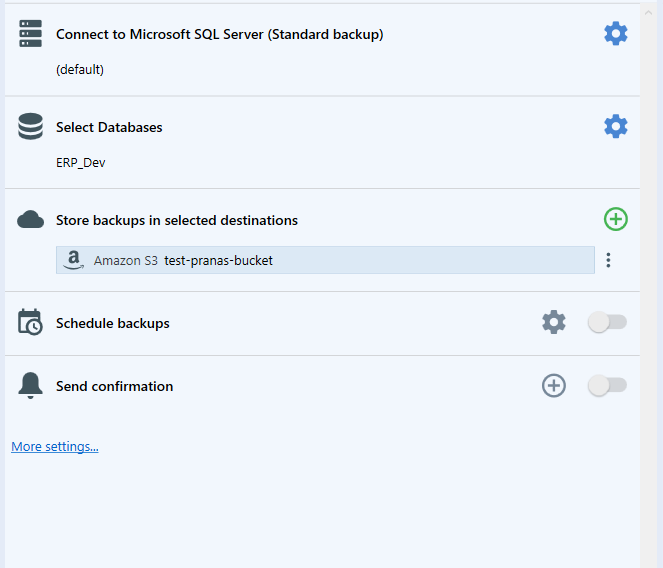Click the database cylinder icon
The image size is (663, 568).
pos(30,126)
